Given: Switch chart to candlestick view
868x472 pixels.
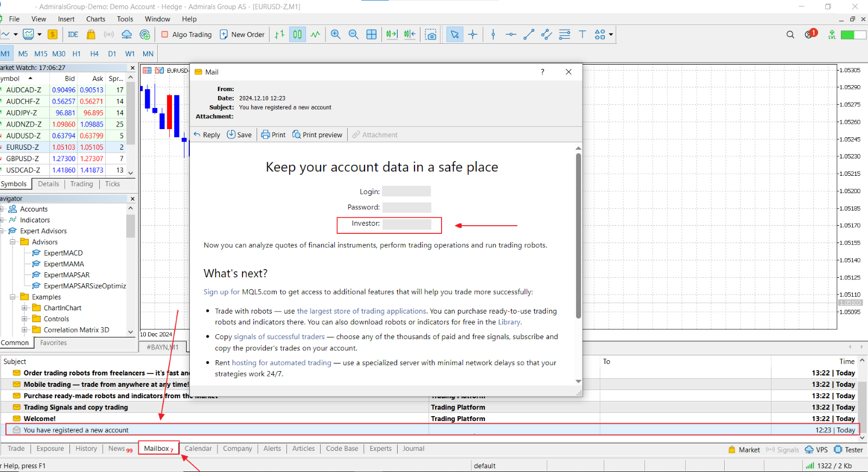Looking at the screenshot, I should [x=297, y=35].
